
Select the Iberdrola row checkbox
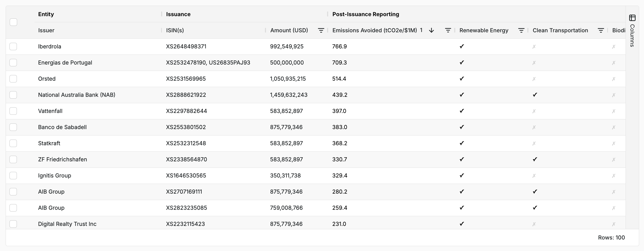click(13, 47)
